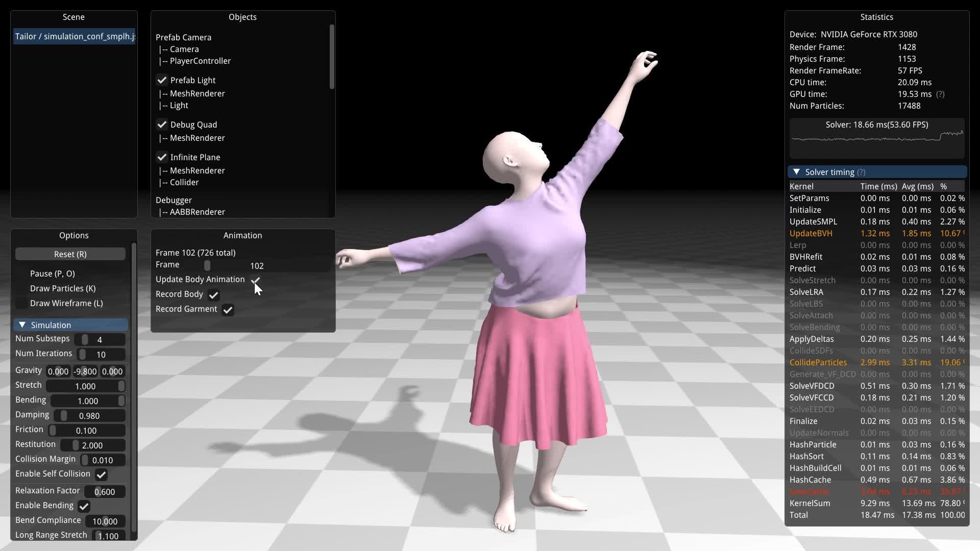Screen dimensions: 980x551
Task: Toggle Update Body Animation checkbox
Action: [x=255, y=280]
